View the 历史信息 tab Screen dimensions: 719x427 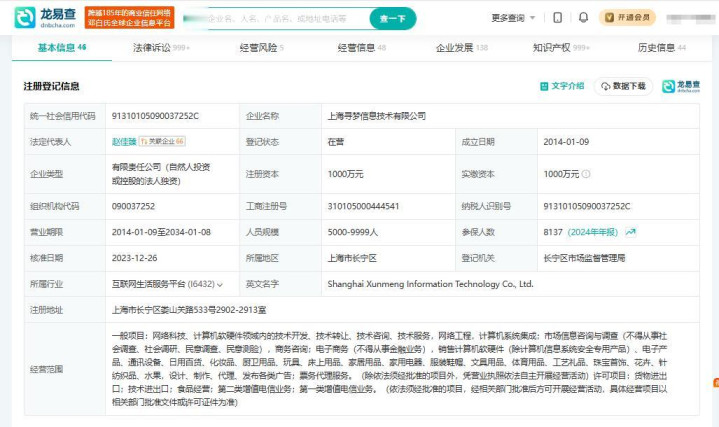(662, 47)
